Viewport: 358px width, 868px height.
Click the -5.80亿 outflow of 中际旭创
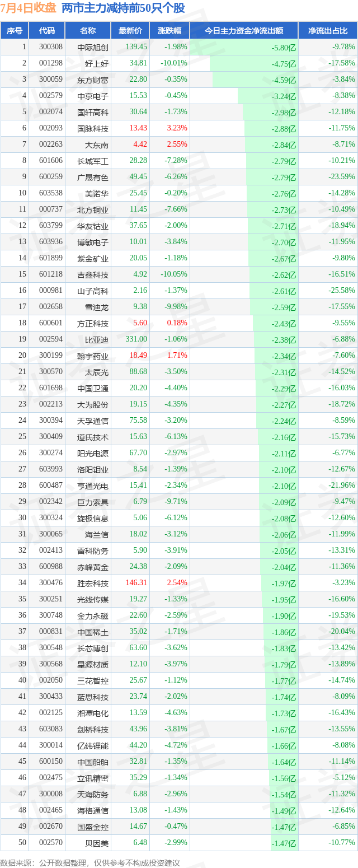coord(284,48)
